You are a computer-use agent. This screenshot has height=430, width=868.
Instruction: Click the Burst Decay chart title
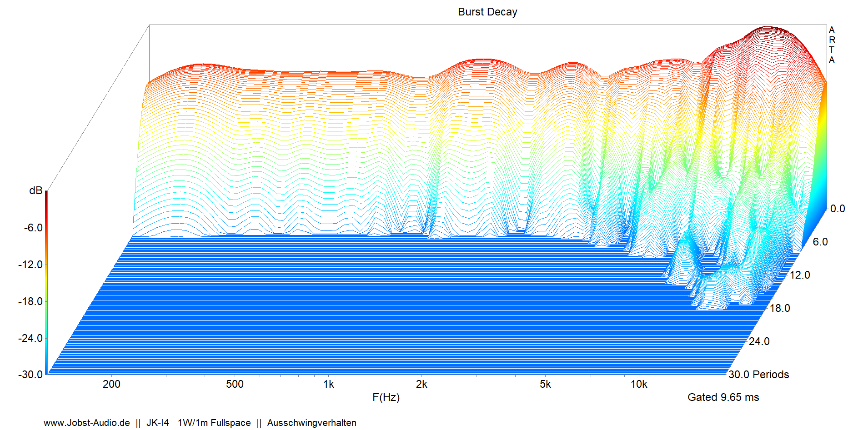pos(487,12)
